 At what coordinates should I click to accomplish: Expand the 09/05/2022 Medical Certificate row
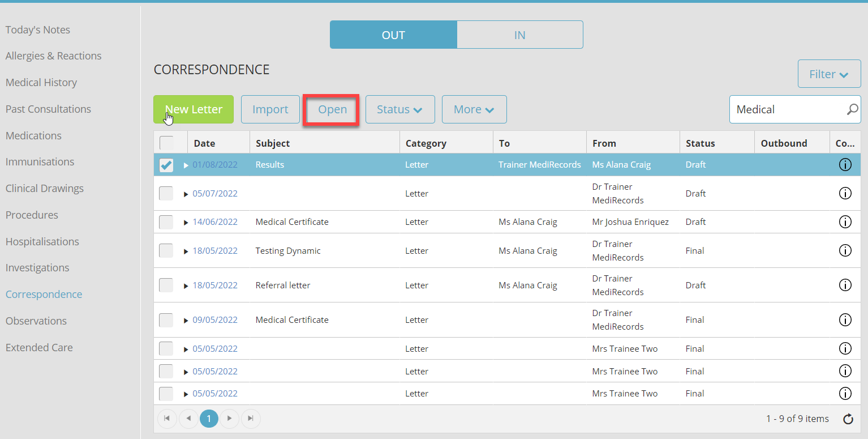tap(186, 320)
